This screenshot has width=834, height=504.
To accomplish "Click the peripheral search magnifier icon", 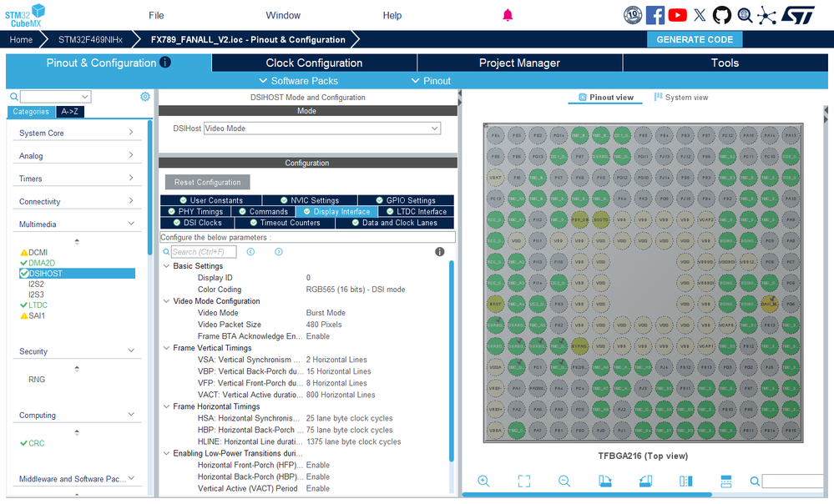I will [x=14, y=96].
